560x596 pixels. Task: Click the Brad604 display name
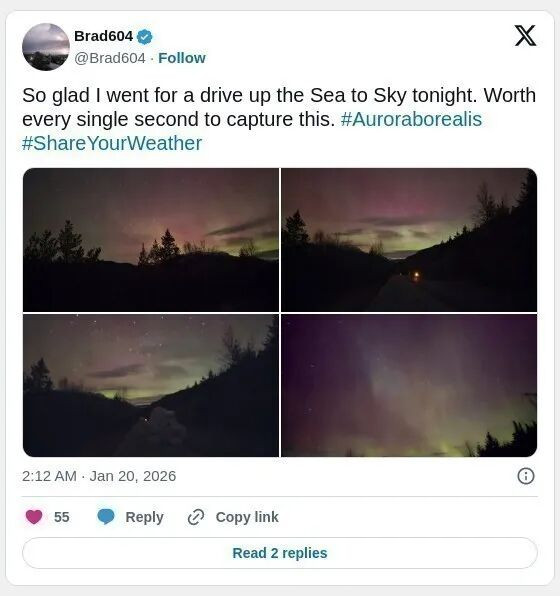[x=103, y=36]
